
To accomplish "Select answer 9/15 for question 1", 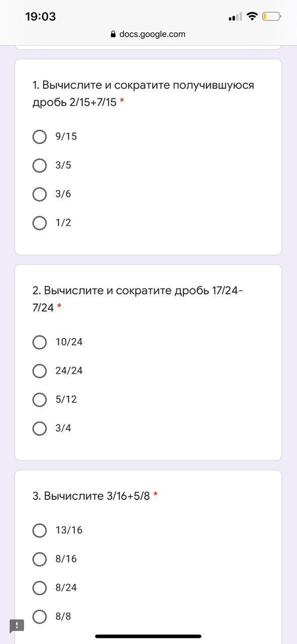I will pos(40,136).
